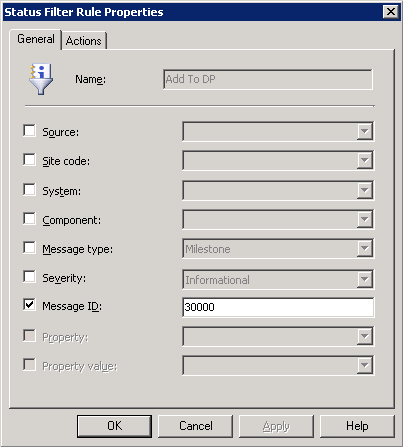
Task: Click the status filter funnel icon
Action: coord(41,79)
